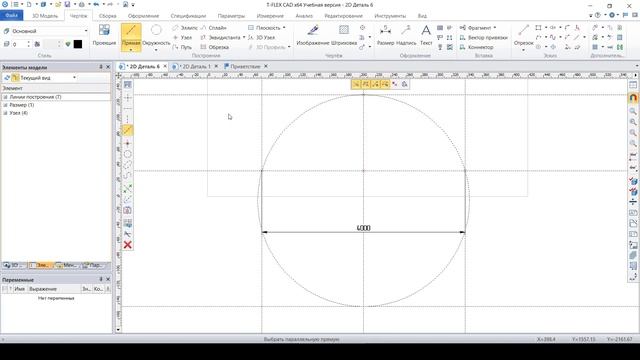Click the scissors icon in vertical automenu toolbar
Viewport: 640px width, 360px height.
pos(128,234)
